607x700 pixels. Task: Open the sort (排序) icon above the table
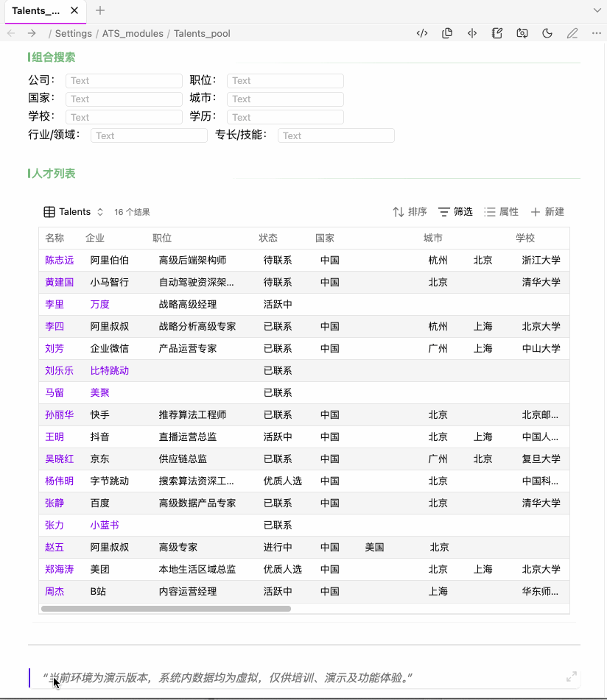point(410,211)
